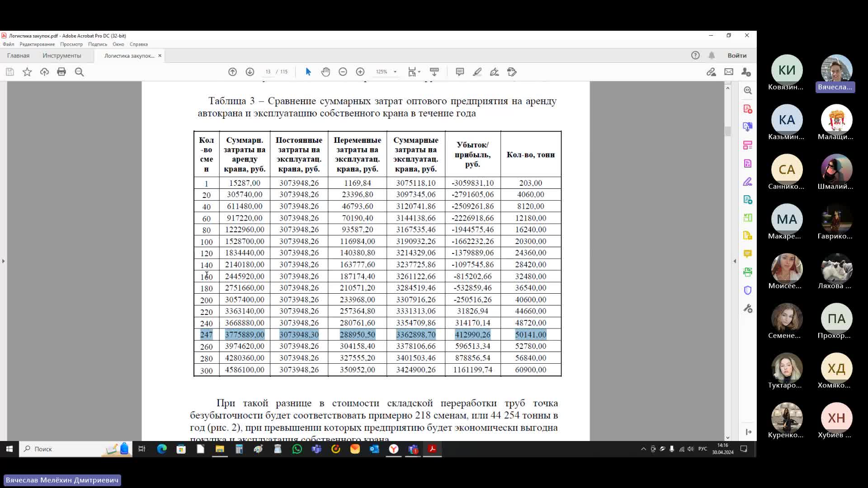
Task: Activate the Hand pan tool
Action: [325, 72]
